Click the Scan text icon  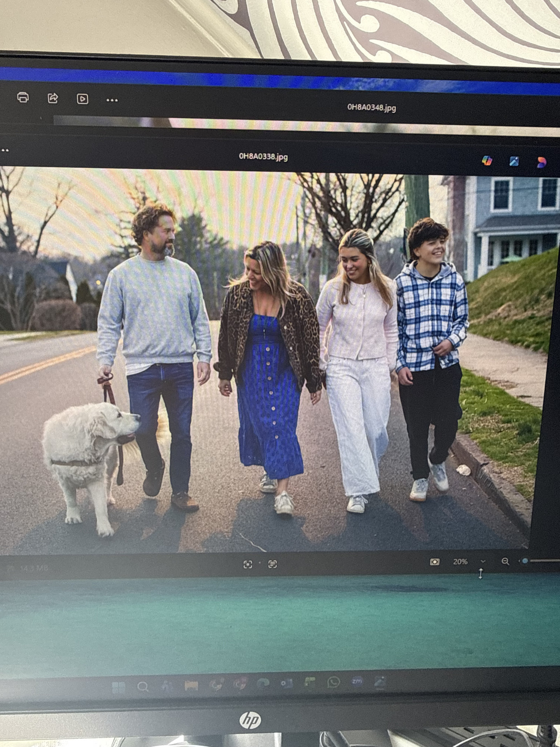click(x=273, y=564)
